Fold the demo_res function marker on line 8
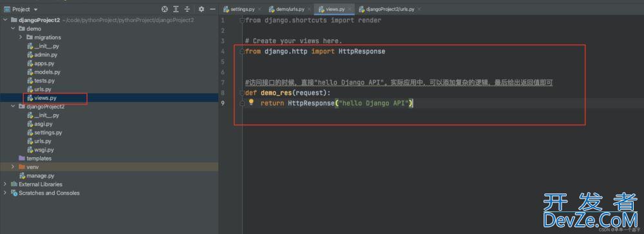 (x=242, y=93)
